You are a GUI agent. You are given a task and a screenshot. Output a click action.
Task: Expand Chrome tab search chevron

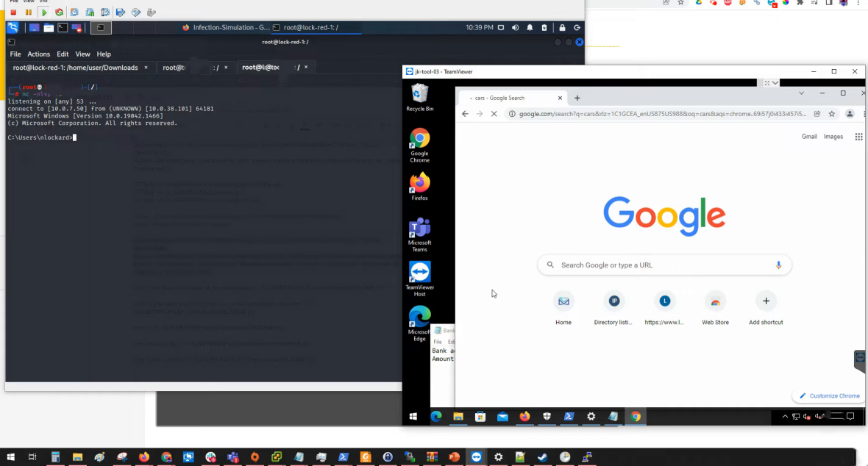click(801, 93)
